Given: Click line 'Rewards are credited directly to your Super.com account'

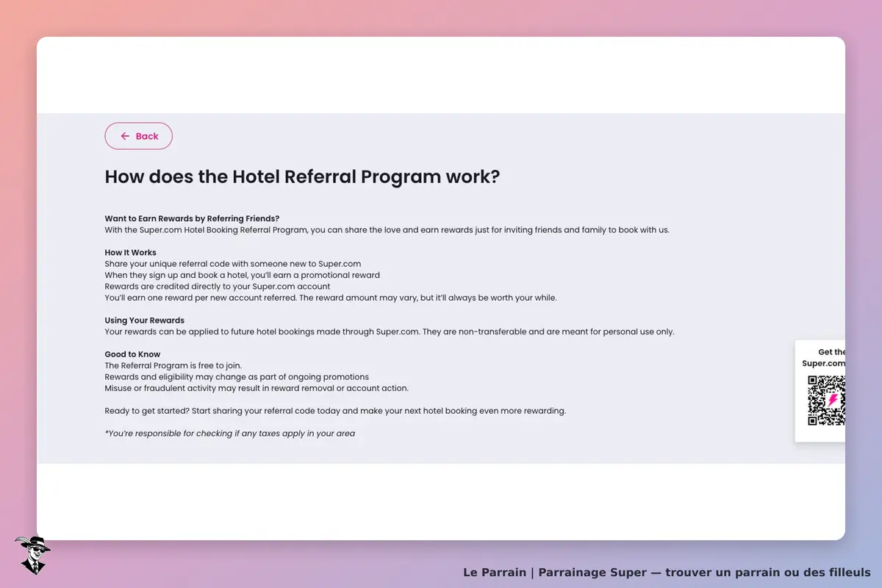Looking at the screenshot, I should tap(218, 287).
